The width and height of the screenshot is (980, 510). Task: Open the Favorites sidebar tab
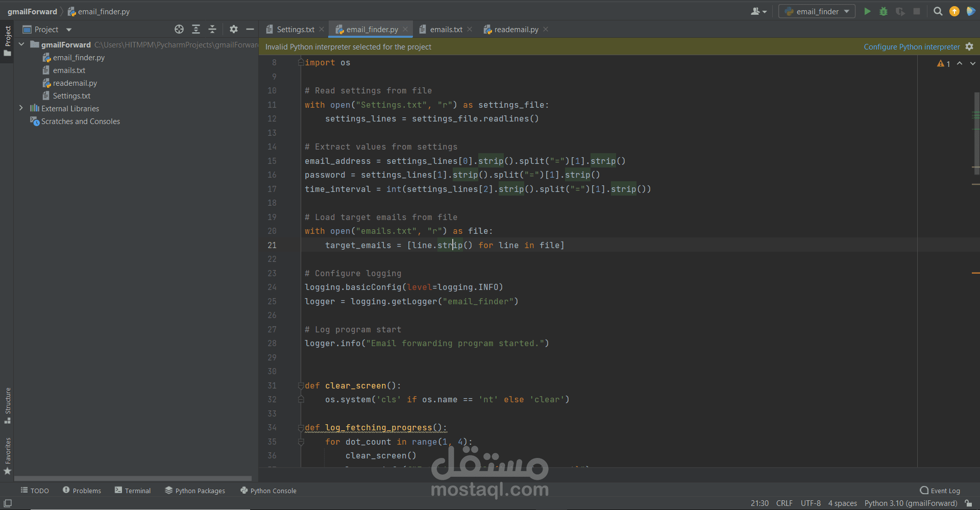(x=7, y=456)
